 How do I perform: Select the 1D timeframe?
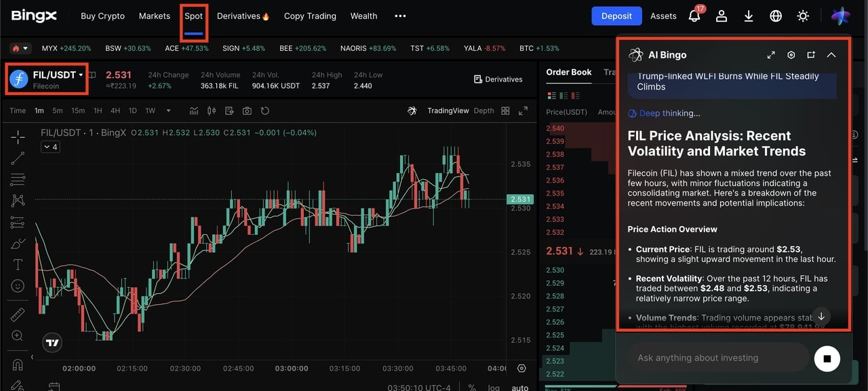coord(133,111)
